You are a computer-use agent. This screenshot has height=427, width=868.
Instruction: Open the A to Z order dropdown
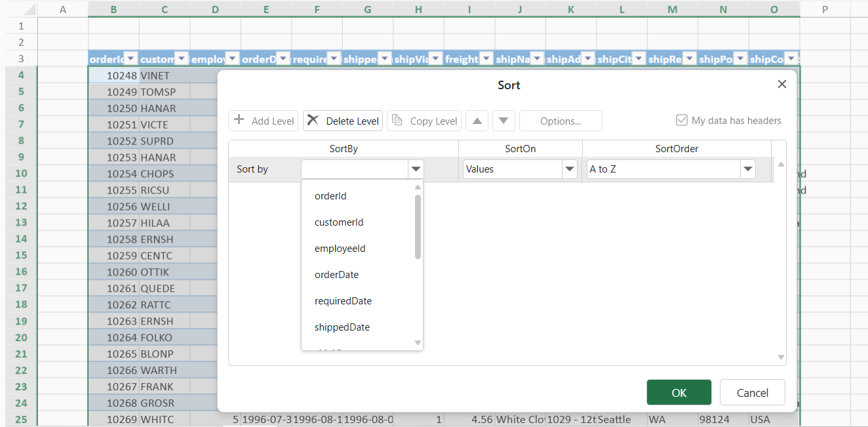pyautogui.click(x=747, y=169)
